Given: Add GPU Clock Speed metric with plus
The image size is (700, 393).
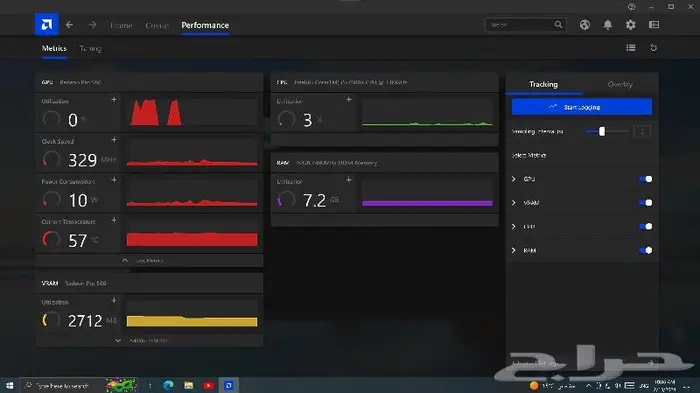Looking at the screenshot, I should tap(114, 140).
